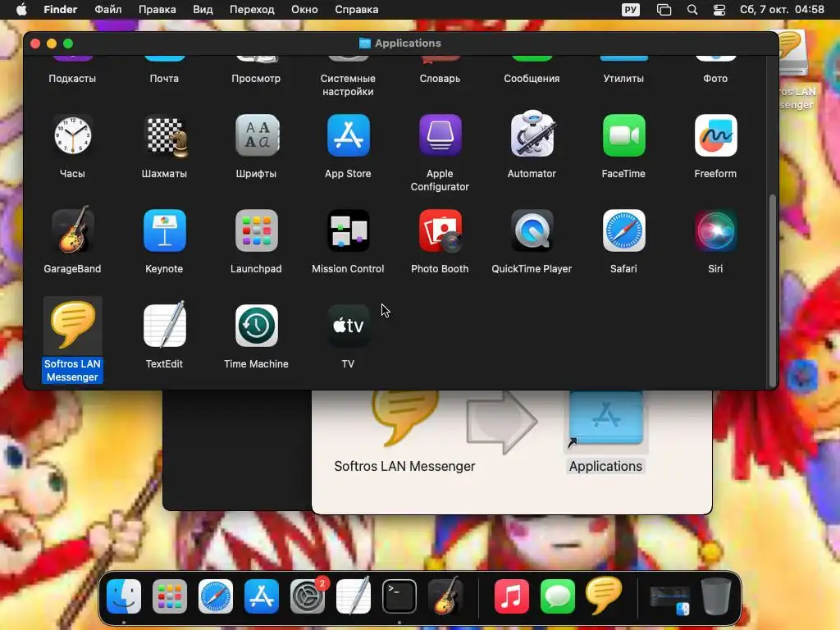Image resolution: width=840 pixels, height=630 pixels.
Task: Select the Apple Configurator icon
Action: (x=440, y=135)
